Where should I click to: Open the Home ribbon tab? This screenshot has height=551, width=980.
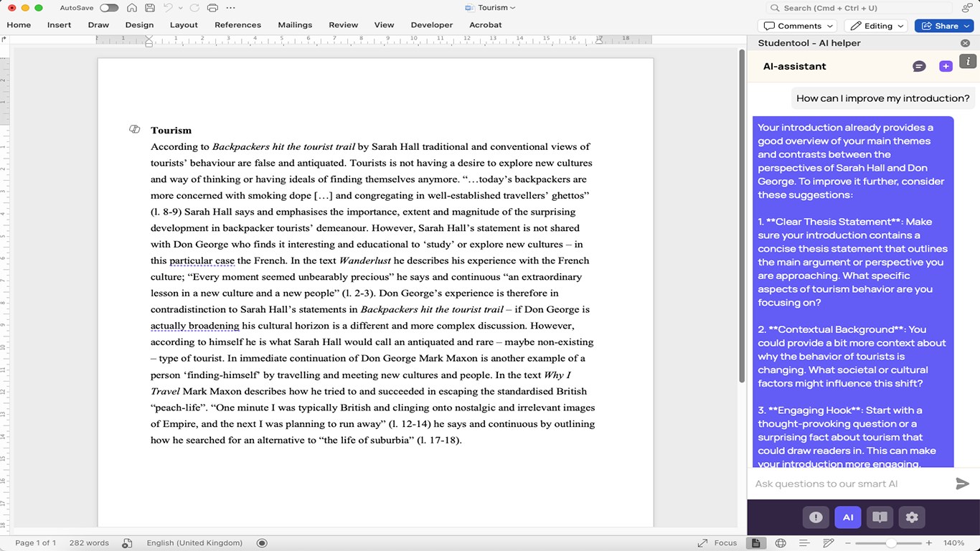19,25
